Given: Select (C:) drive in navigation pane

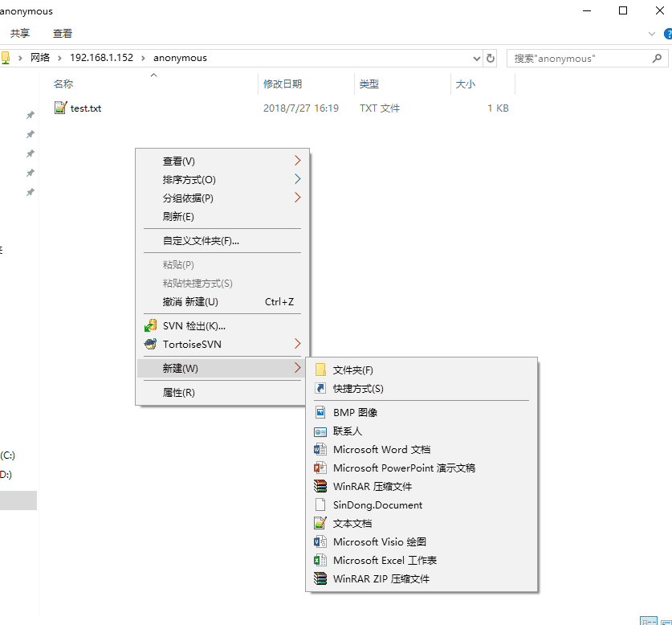Looking at the screenshot, I should click(8, 455).
